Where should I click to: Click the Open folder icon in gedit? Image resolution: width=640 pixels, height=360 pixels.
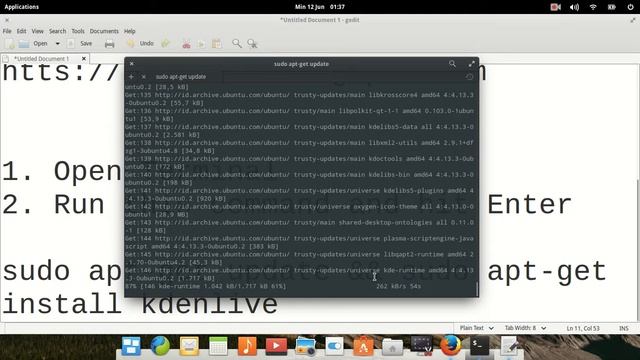tap(24, 44)
